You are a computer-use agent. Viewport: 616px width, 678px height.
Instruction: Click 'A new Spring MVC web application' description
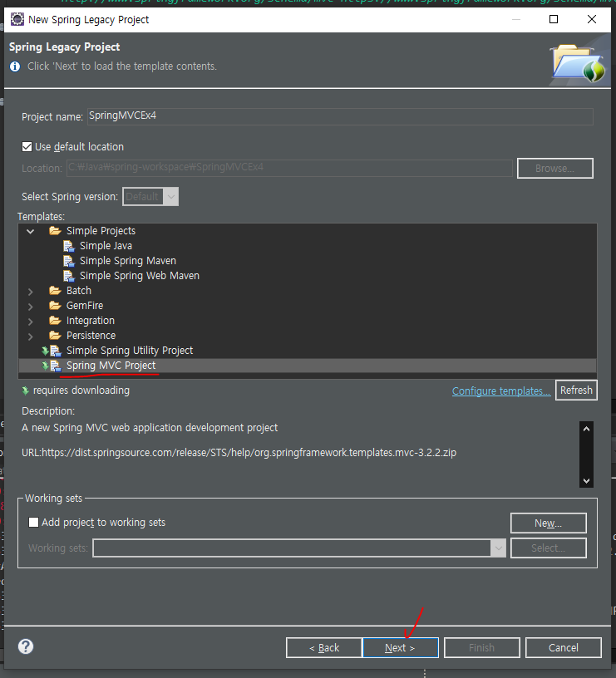coord(150,428)
